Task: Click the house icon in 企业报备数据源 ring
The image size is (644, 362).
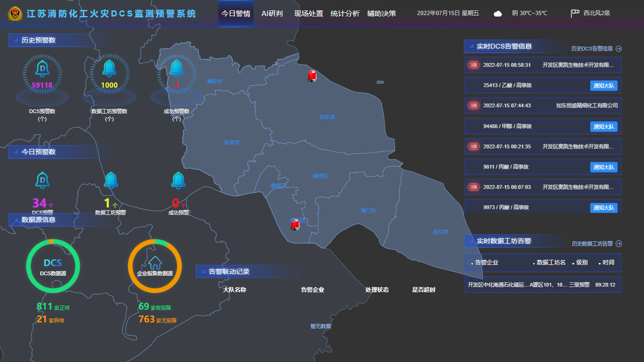Action: 155,262
